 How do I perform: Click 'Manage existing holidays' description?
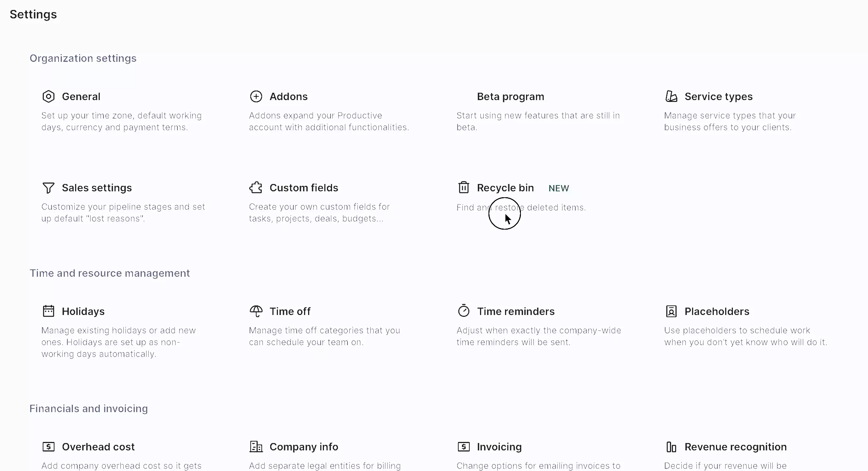point(119,342)
